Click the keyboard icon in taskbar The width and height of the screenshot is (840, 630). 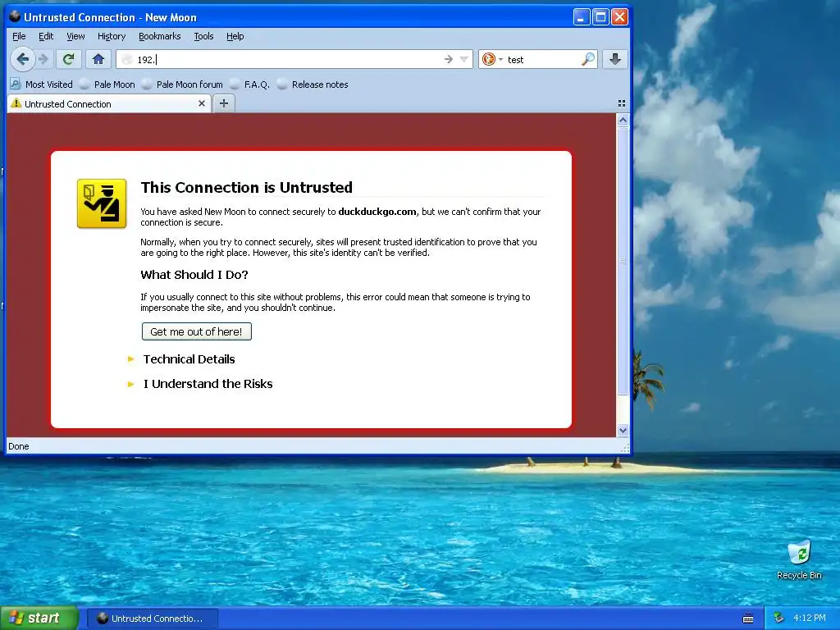(x=748, y=619)
